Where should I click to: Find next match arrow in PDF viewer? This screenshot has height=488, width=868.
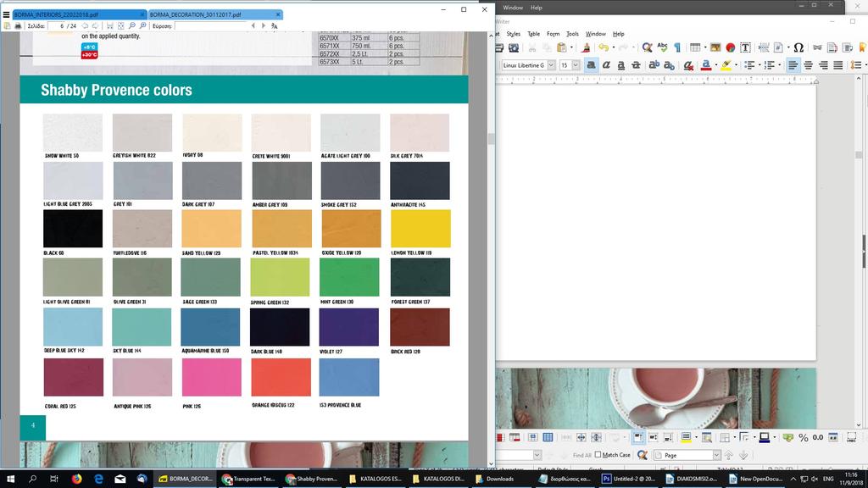[x=264, y=26]
